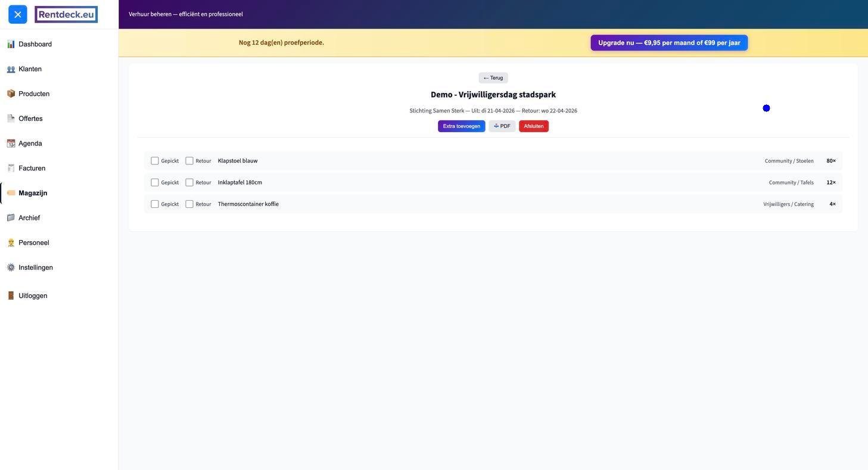Download the PDF of this order
This screenshot has width=868, height=470.
coord(502,126)
